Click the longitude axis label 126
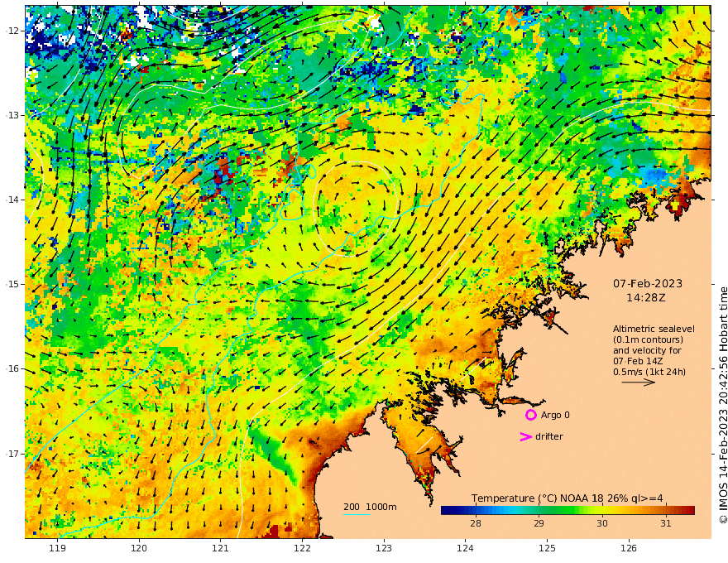Screen dimensions: 728x563 pos(629,549)
